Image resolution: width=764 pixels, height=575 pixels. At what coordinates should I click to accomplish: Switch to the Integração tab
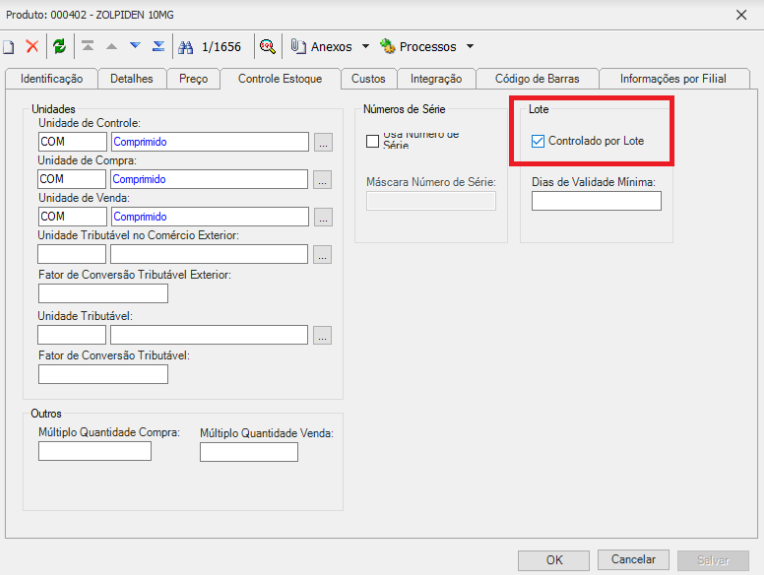click(436, 79)
